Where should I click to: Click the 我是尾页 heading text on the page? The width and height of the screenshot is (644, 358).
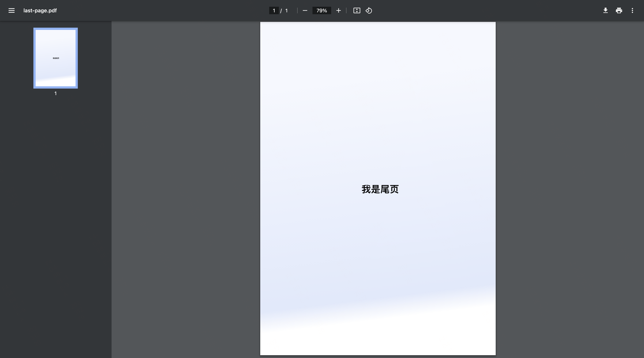coord(380,189)
